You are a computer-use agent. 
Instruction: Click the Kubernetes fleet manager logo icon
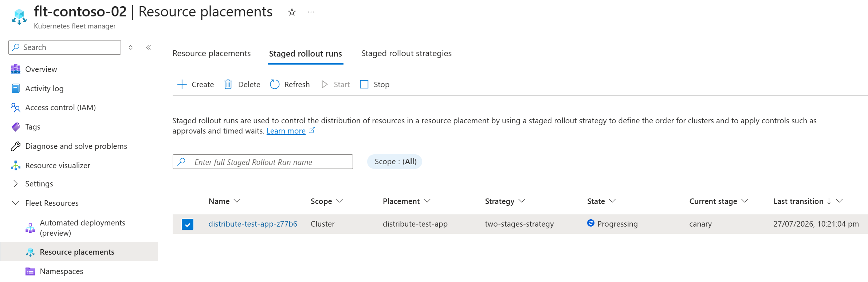19,17
